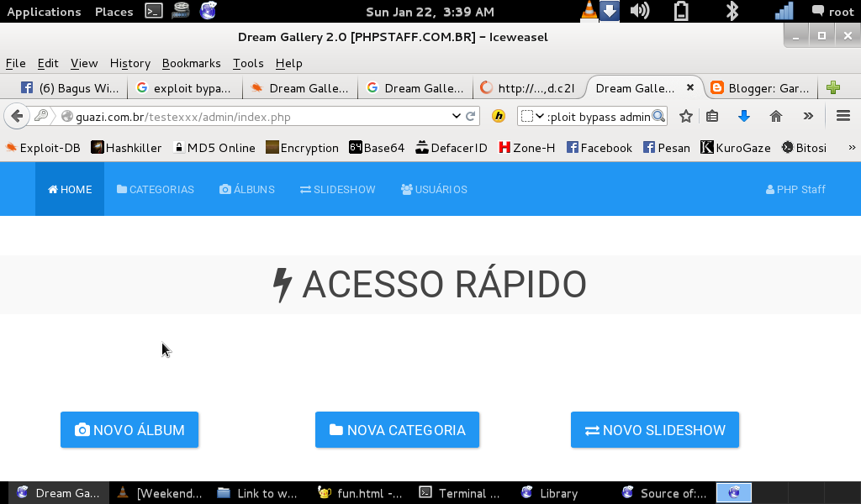Click the yellow HackBar 'h' icon
861x504 pixels.
point(499,116)
